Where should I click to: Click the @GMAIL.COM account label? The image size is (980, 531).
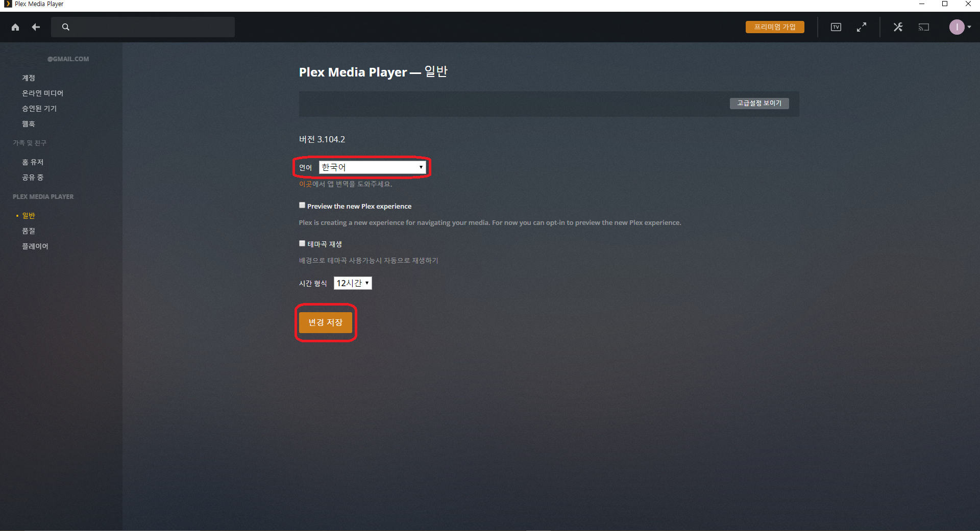click(68, 59)
